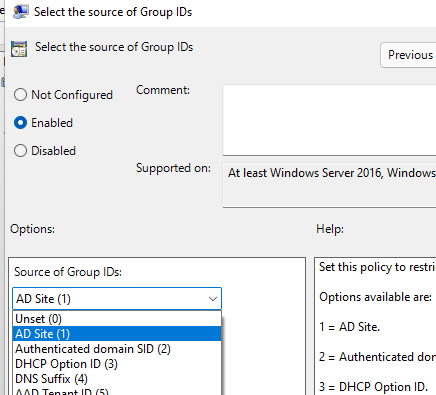The image size is (436, 395).
Task: Click the title bar policy window icon
Action: 20,12
